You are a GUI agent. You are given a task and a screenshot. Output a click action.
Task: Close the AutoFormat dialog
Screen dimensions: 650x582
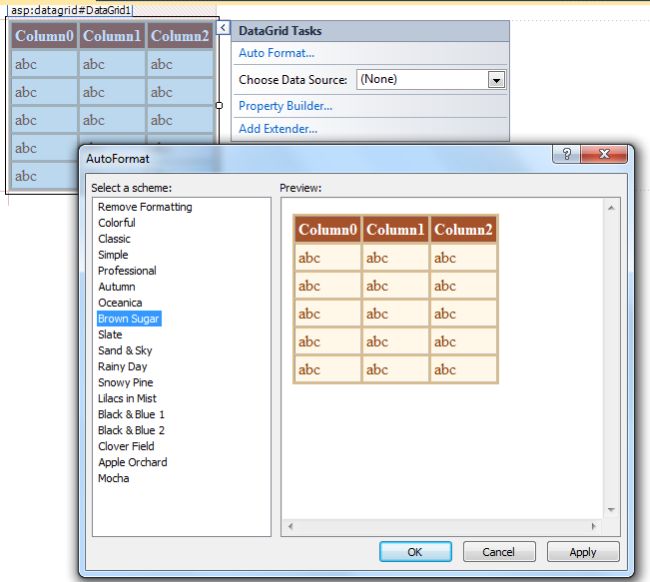604,154
